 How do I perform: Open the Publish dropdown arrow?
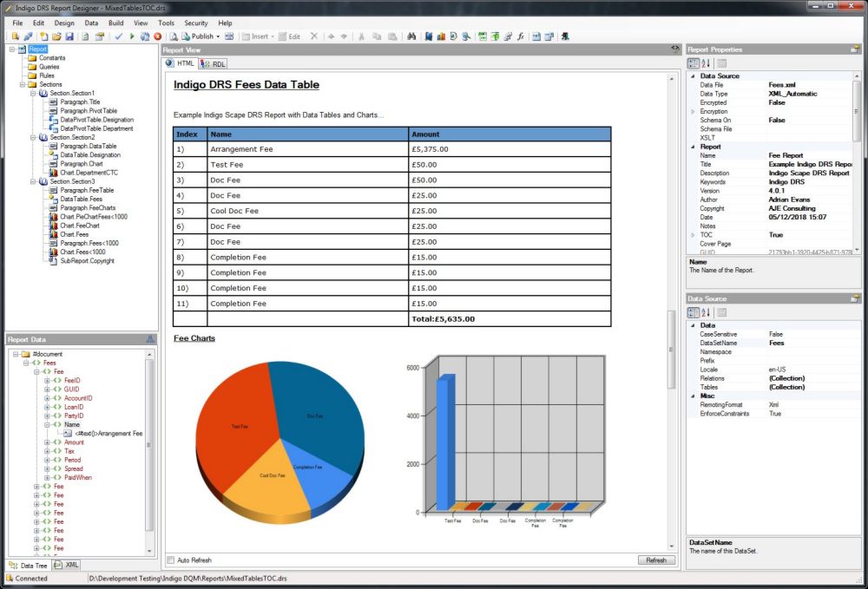tap(218, 36)
